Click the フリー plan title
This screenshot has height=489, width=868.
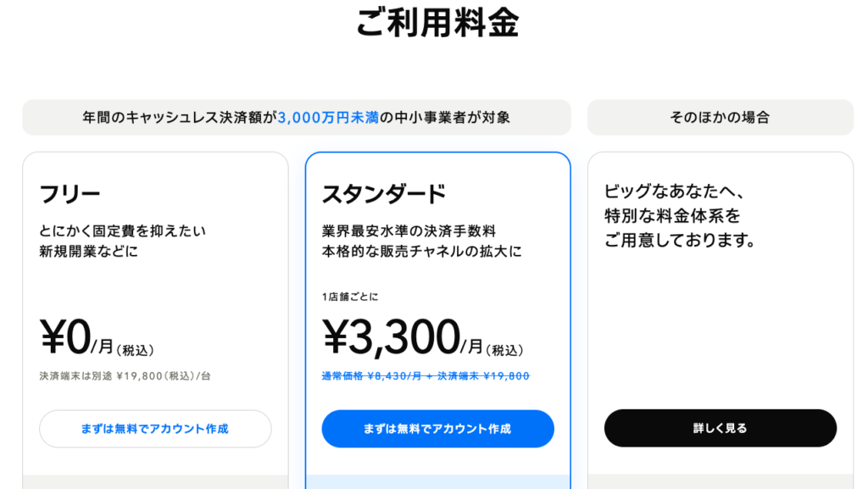(x=70, y=194)
